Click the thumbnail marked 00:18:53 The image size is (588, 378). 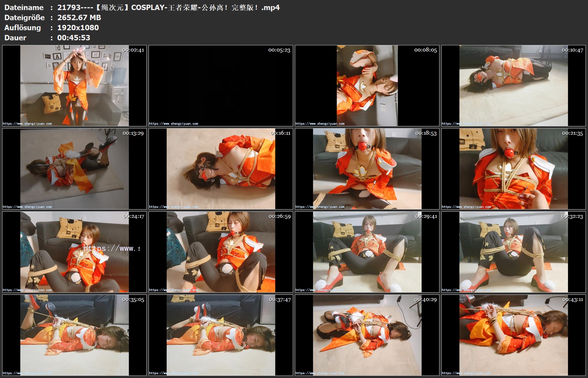(367, 169)
